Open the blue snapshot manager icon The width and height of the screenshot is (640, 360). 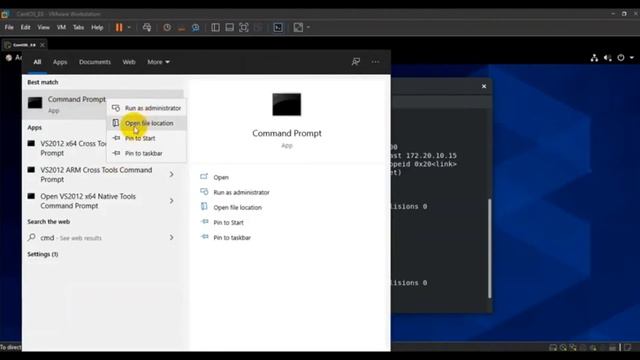pos(196,27)
